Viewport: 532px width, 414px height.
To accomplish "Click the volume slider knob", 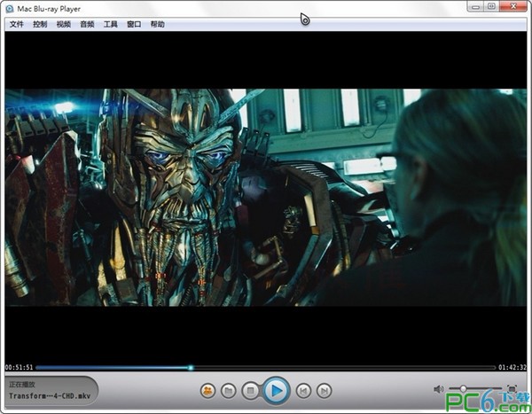I will pyautogui.click(x=463, y=389).
